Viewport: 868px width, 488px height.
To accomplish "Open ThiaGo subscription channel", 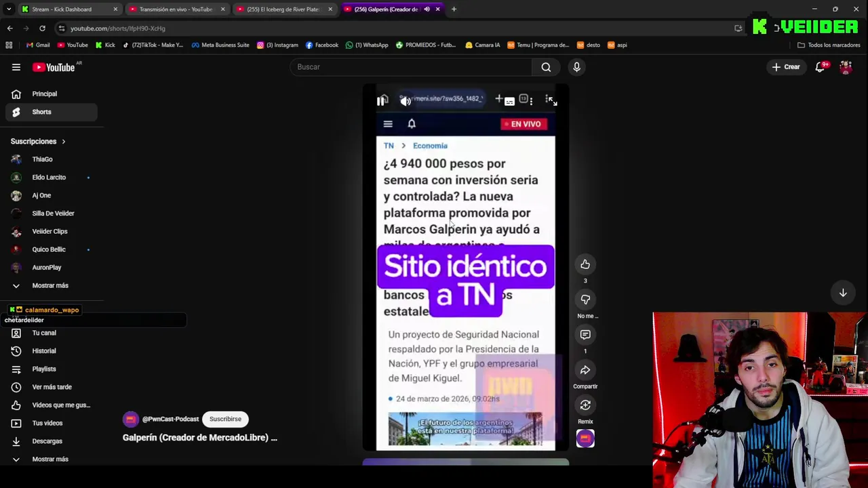I will pyautogui.click(x=51, y=159).
